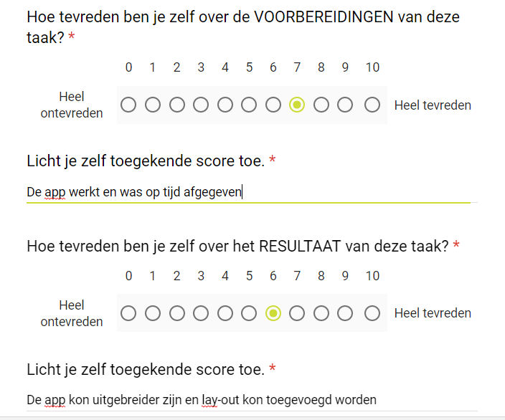Set RESULTAAT rating to 4
The width and height of the screenshot is (505, 420).
click(225, 314)
